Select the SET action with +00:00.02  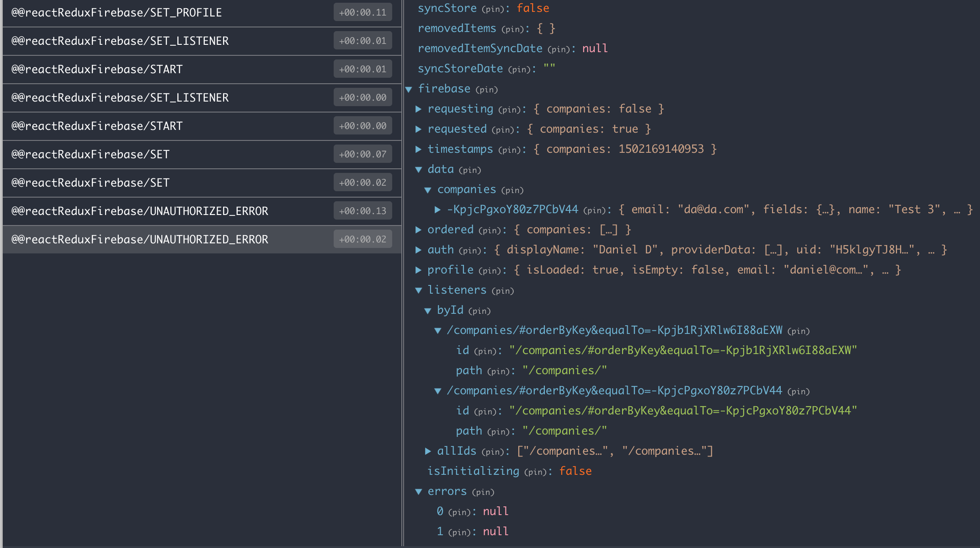(202, 183)
